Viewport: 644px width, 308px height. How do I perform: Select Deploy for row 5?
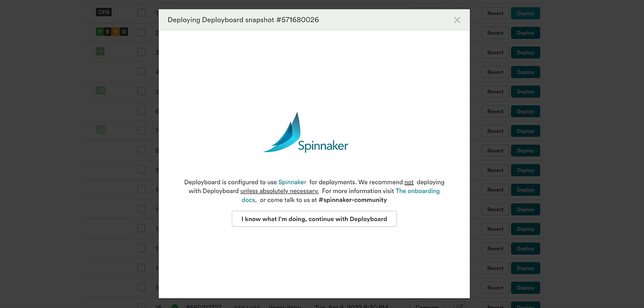pyautogui.click(x=525, y=91)
